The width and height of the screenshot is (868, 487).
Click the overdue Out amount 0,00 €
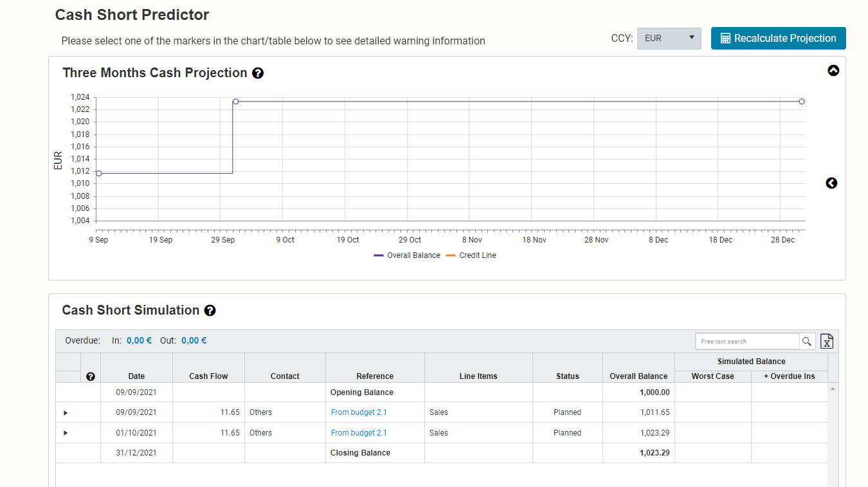pyautogui.click(x=194, y=341)
